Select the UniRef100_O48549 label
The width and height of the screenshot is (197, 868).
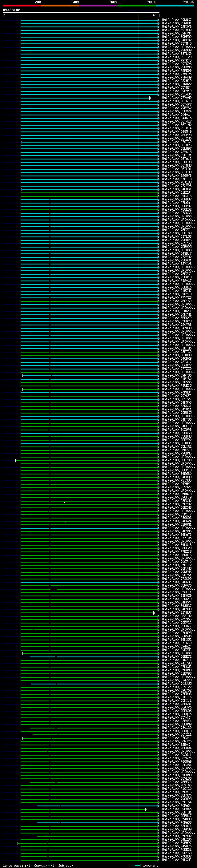[x=176, y=131]
